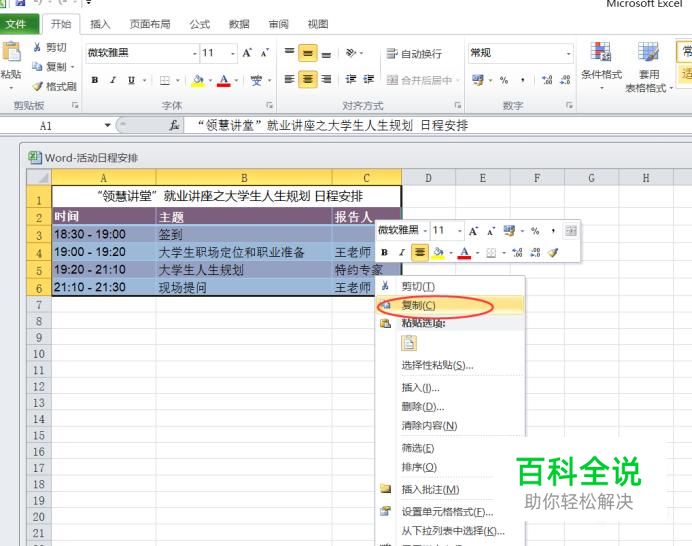Switch to the 公式 Formulas tab
Image resolution: width=692 pixels, height=546 pixels.
coord(199,24)
